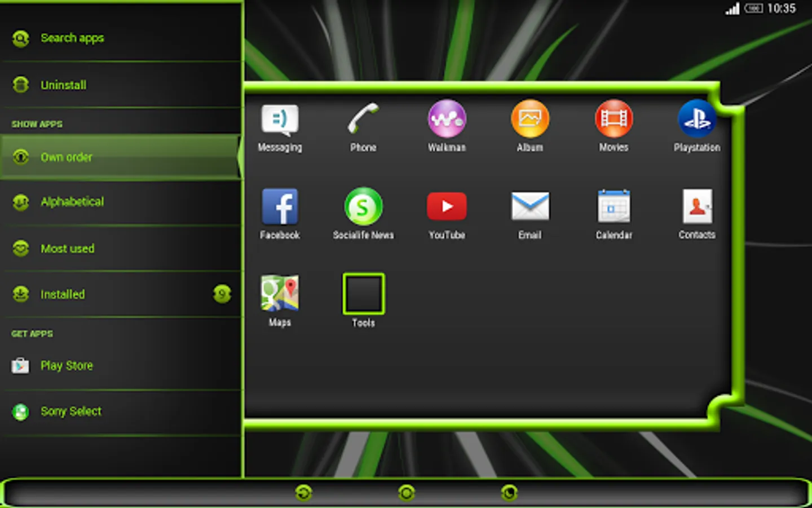Open Play Store from Get Apps

121,366
